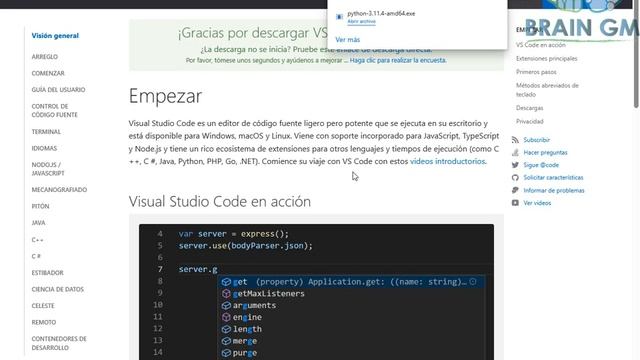Open the videos introductorios link

pyautogui.click(x=447, y=161)
